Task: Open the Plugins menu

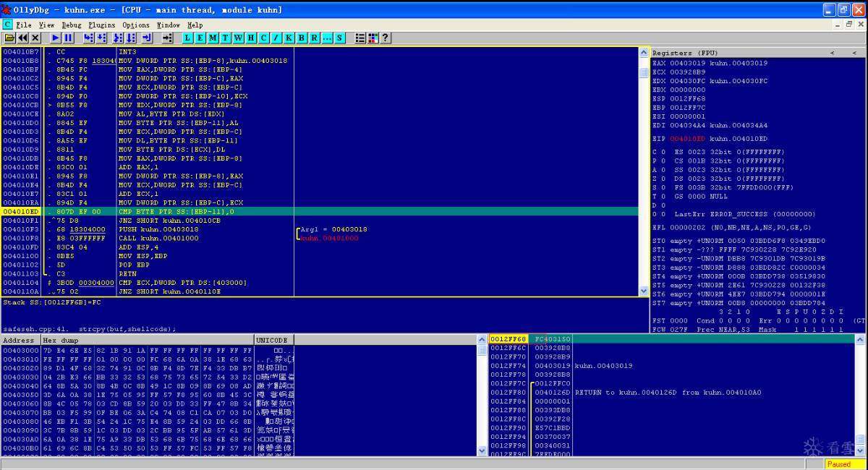Action: (x=102, y=25)
